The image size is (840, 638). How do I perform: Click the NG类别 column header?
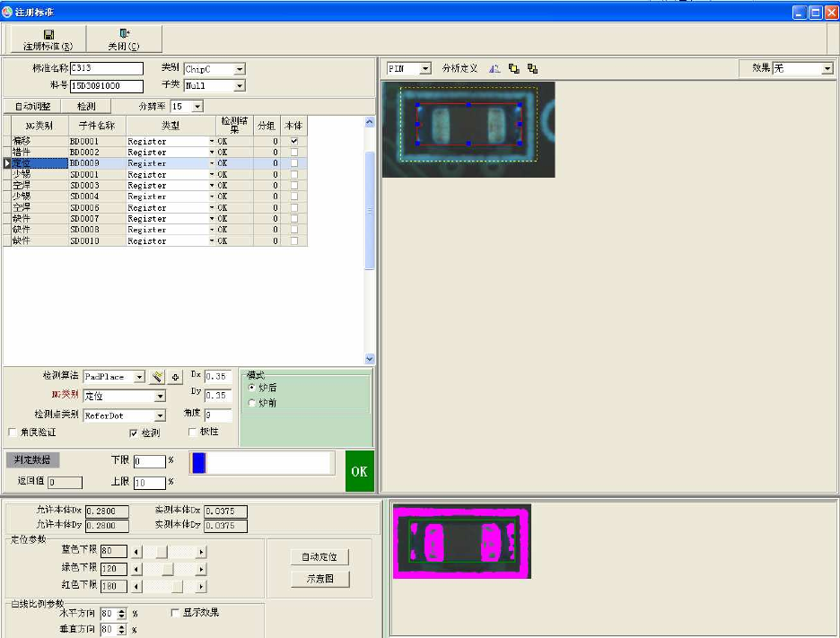(x=39, y=126)
